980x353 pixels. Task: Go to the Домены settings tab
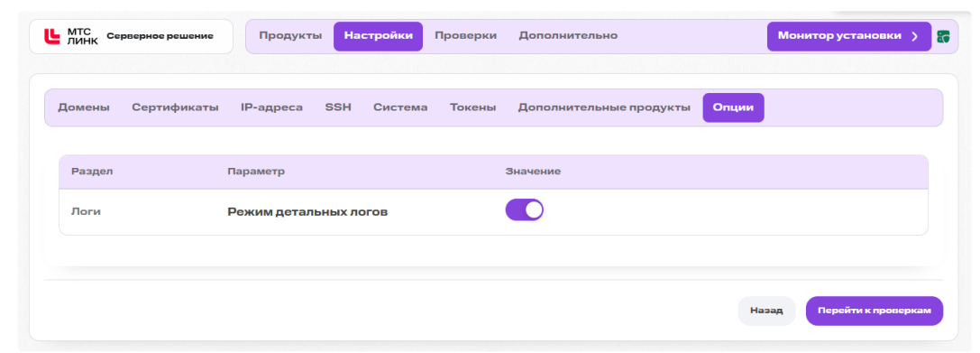84,107
